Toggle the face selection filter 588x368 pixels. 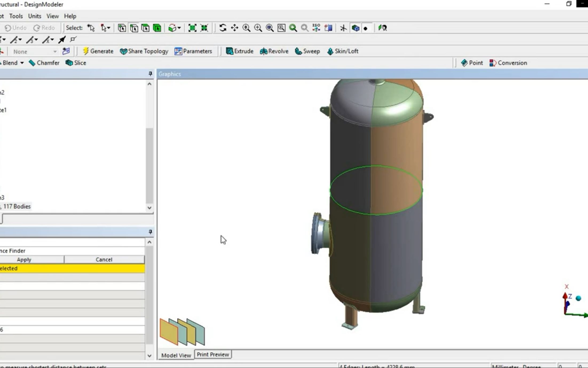click(x=145, y=28)
